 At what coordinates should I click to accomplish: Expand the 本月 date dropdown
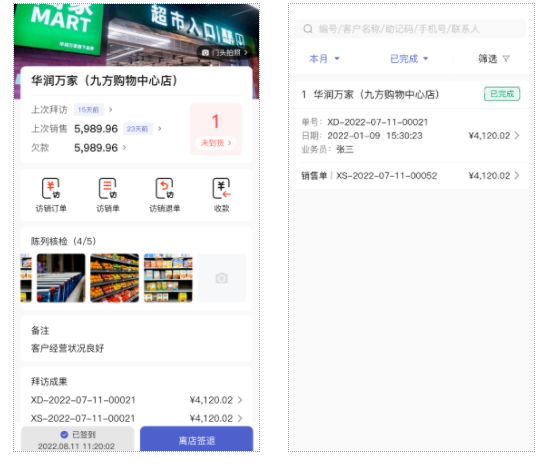click(x=325, y=59)
